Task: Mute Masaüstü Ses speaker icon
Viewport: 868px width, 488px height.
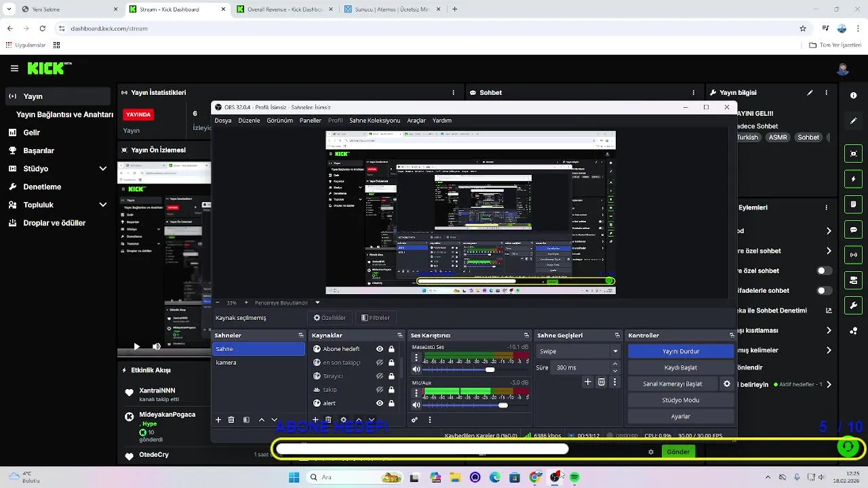Action: pyautogui.click(x=416, y=369)
